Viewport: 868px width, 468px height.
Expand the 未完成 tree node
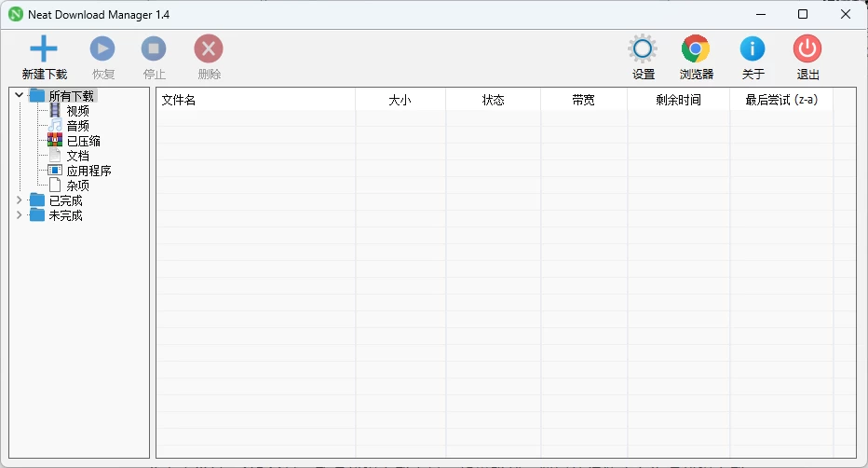[20, 215]
